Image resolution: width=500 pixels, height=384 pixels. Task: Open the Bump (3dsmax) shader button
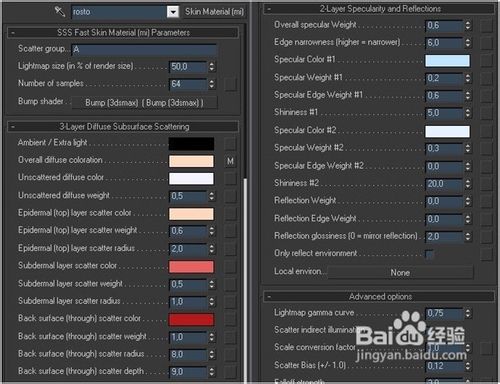tap(144, 103)
